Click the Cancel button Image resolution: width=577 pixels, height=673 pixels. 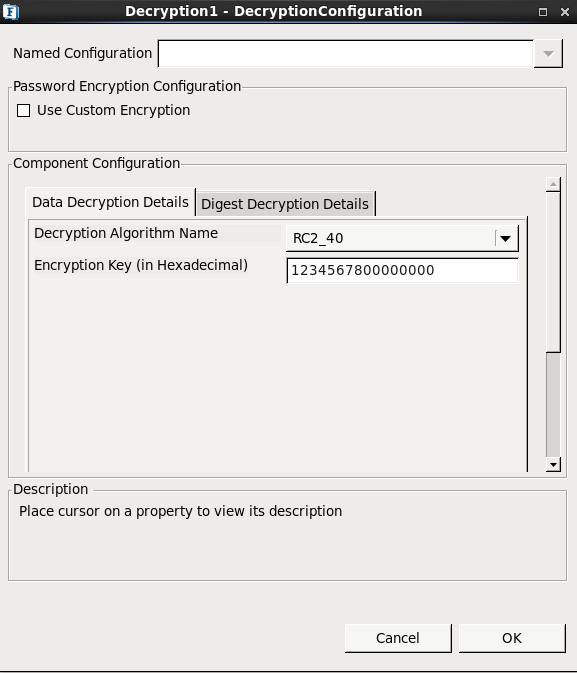[x=398, y=638]
